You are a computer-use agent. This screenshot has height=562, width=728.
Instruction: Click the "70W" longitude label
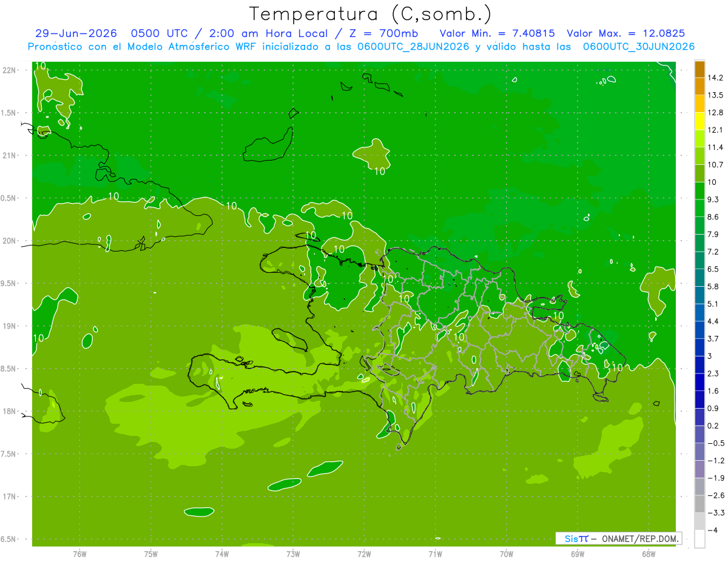click(x=507, y=554)
